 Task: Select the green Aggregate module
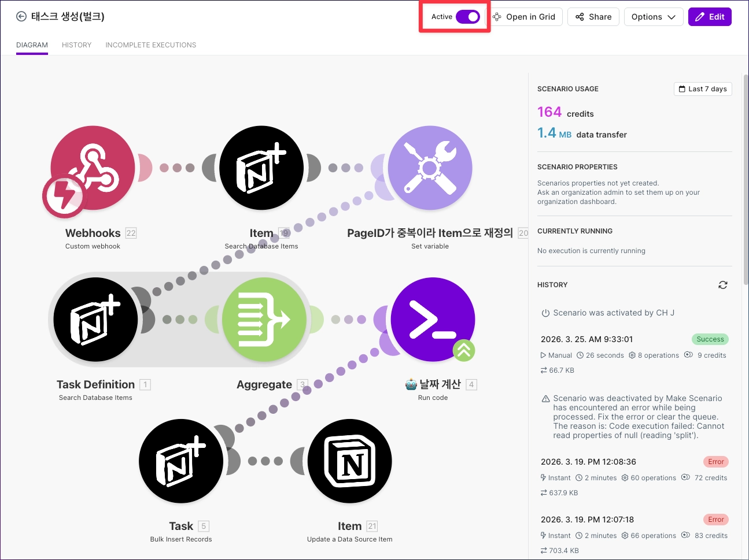(x=264, y=320)
